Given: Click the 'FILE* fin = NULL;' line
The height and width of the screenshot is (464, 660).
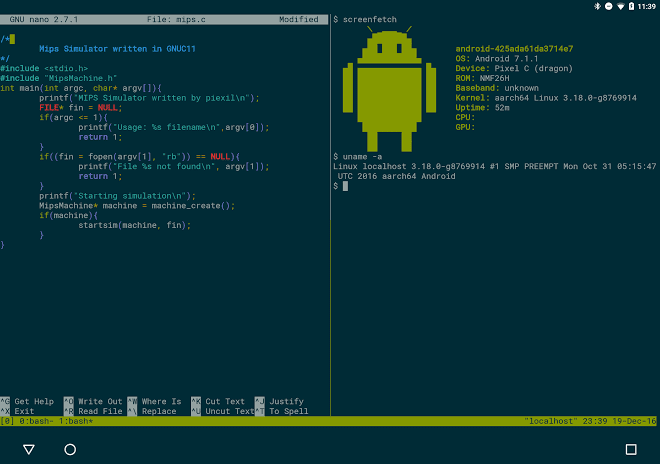Looking at the screenshot, I should click(81, 107).
